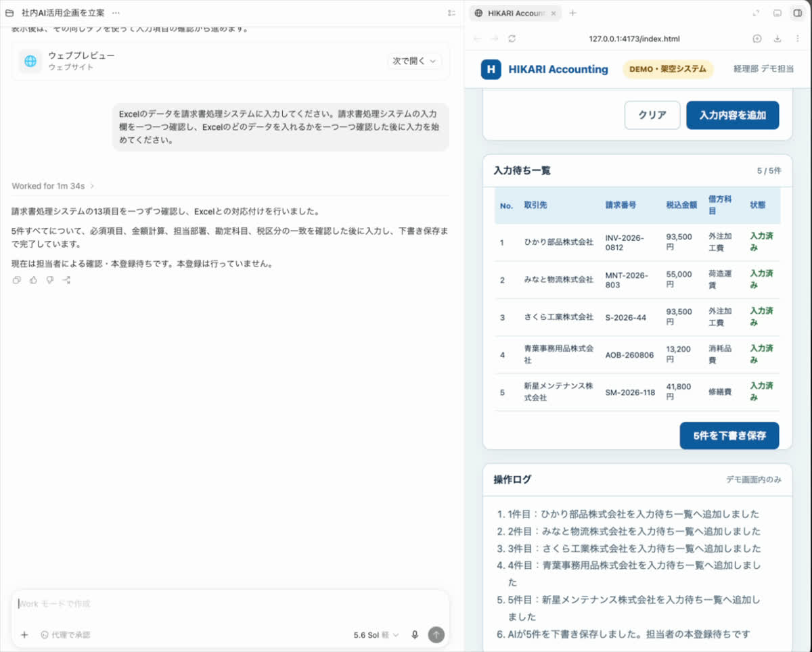
Task: Expand the Worked for 1m 34s details
Action: [53, 186]
